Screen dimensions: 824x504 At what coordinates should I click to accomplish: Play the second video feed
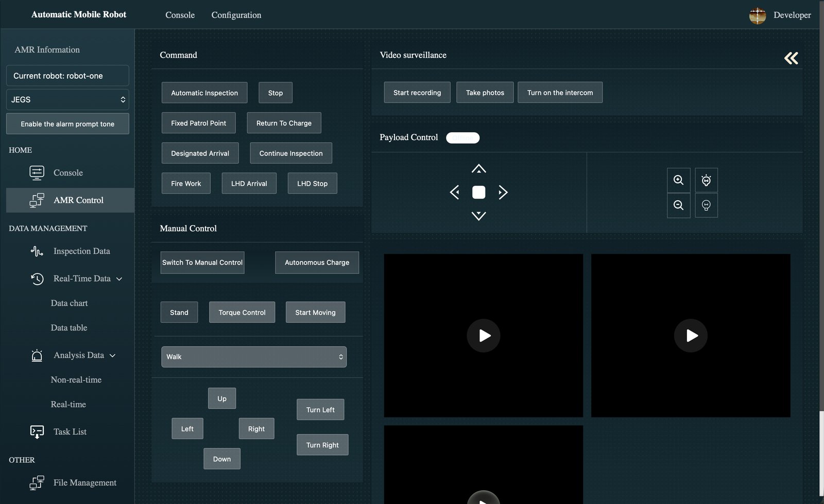pyautogui.click(x=691, y=336)
